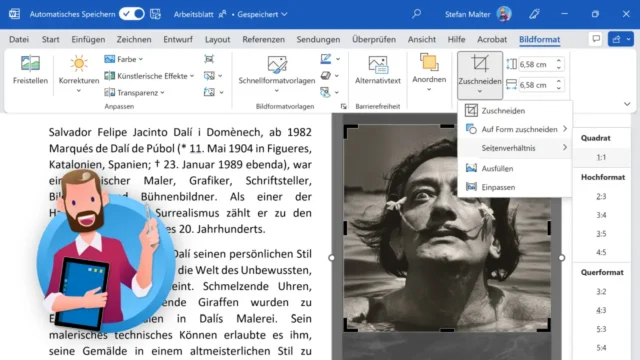Viewport: 640px width, 360px height.
Task: Click the Bildformat tab
Action: (x=540, y=40)
